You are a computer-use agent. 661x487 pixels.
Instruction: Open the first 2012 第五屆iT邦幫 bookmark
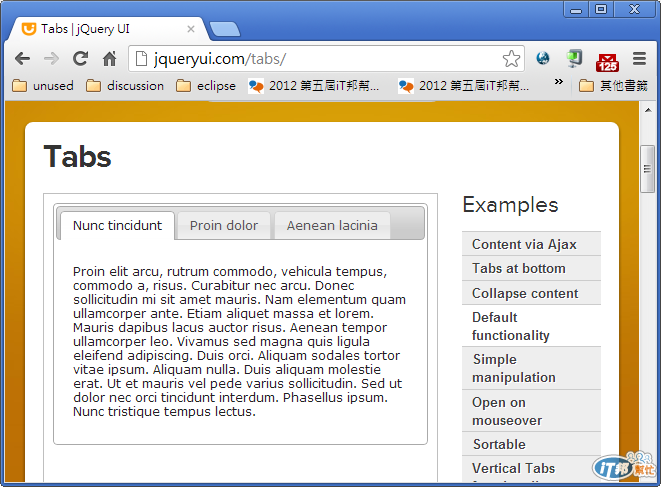pyautogui.click(x=314, y=86)
